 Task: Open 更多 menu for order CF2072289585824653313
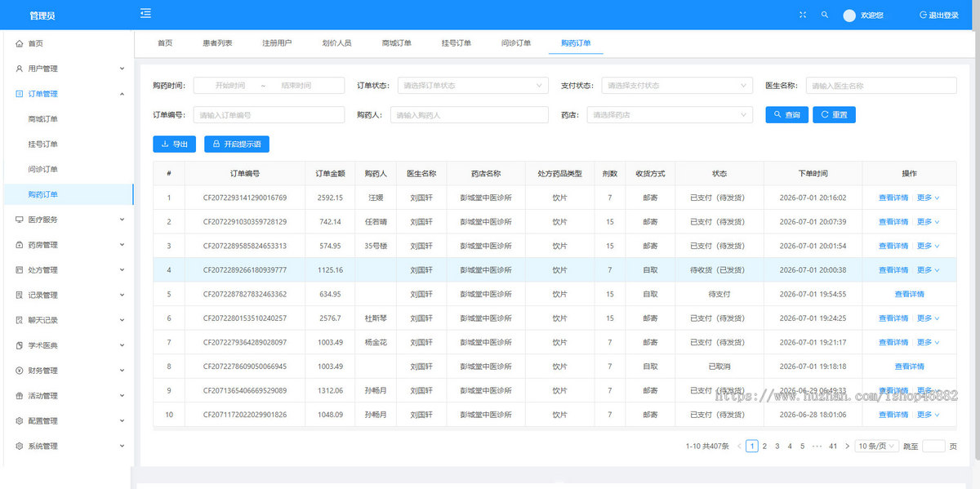(x=928, y=246)
